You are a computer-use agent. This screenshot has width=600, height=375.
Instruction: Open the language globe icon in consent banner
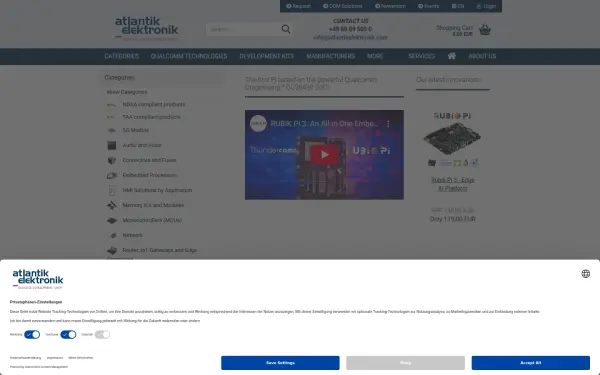tap(585, 274)
